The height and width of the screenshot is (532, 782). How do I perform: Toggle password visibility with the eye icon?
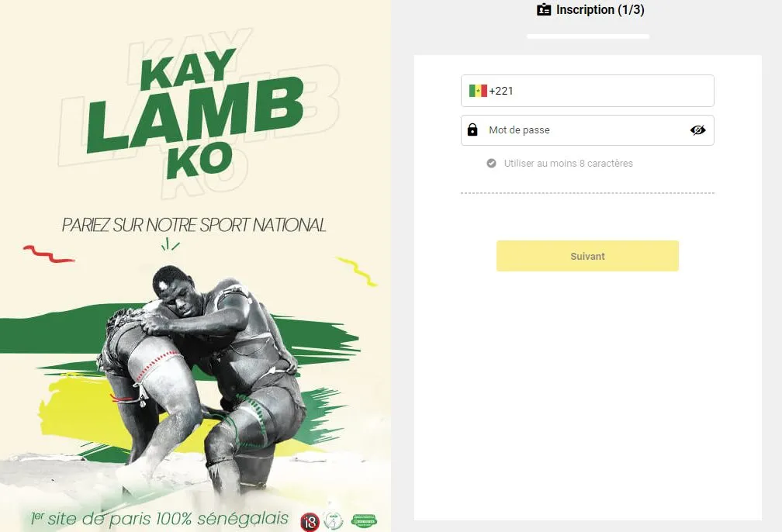coord(697,130)
